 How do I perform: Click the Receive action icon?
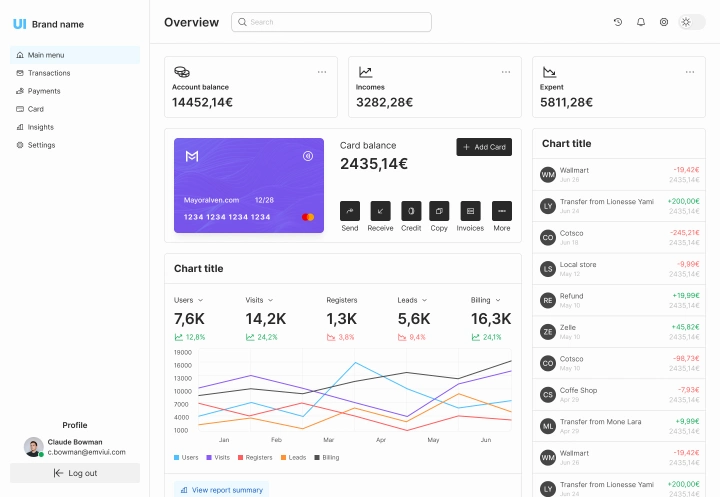381,211
